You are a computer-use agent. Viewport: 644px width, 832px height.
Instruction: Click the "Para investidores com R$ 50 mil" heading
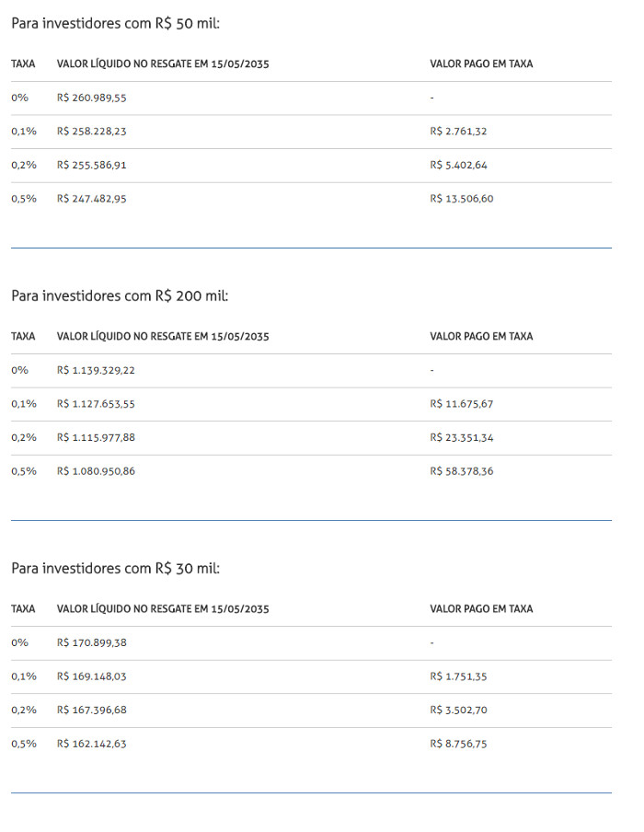click(x=116, y=23)
